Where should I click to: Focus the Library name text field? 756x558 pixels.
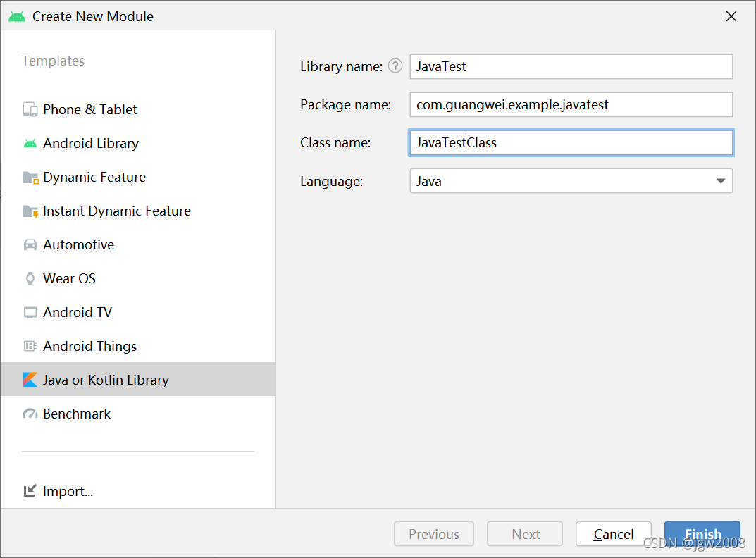coord(571,67)
